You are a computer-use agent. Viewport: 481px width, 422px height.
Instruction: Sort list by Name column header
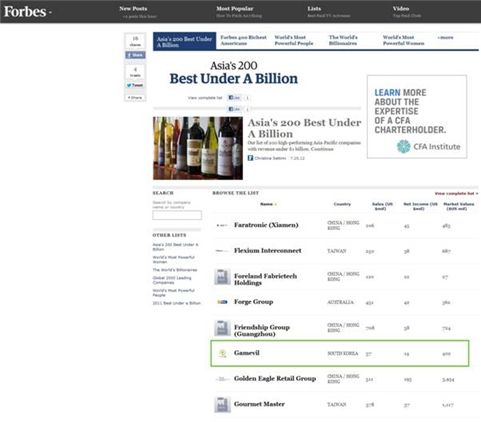click(268, 204)
